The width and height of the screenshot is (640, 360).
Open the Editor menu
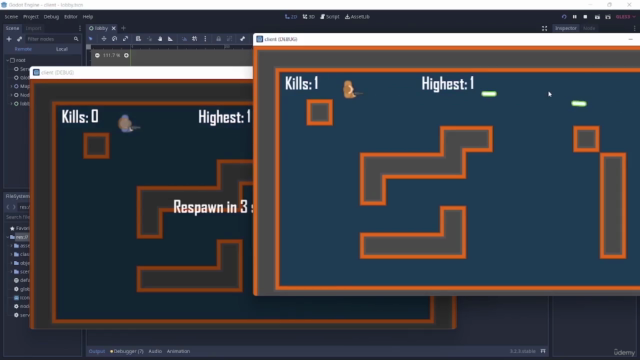[x=71, y=17]
